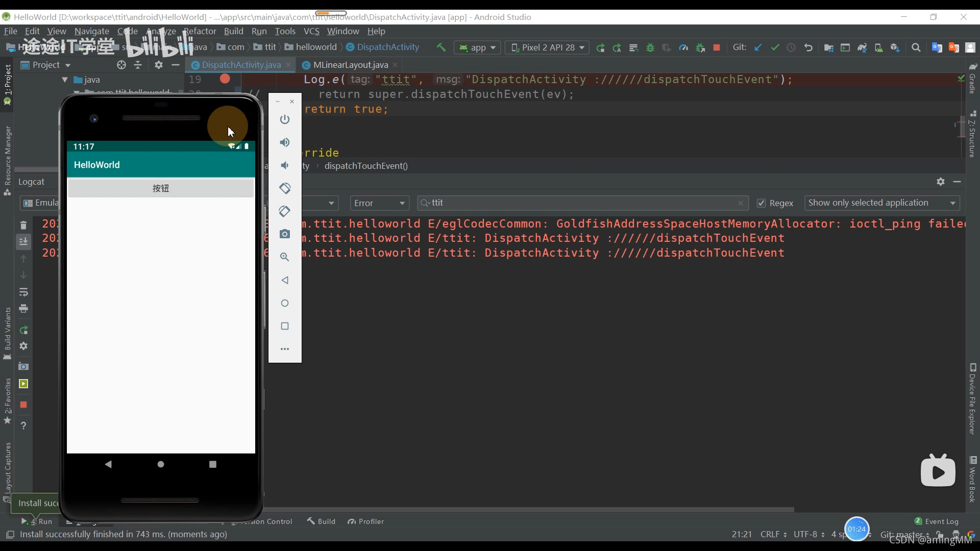Image resolution: width=980 pixels, height=551 pixels.
Task: Open Logcat panel settings gear at top right
Action: click(x=941, y=182)
